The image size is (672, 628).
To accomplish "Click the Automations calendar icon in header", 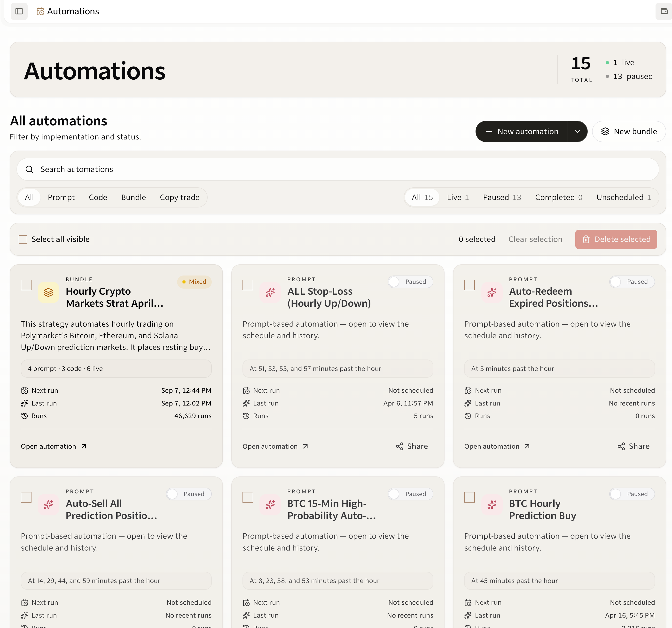I will [x=40, y=11].
